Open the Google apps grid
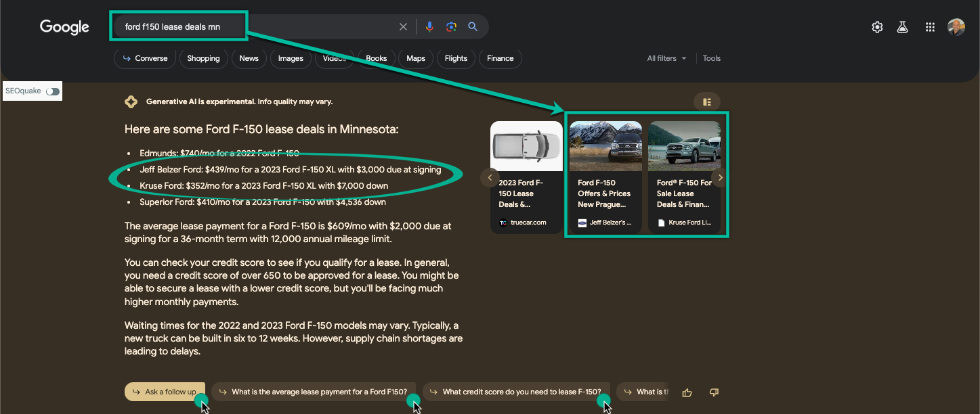Screen dimensions: 980x414 coord(930,27)
